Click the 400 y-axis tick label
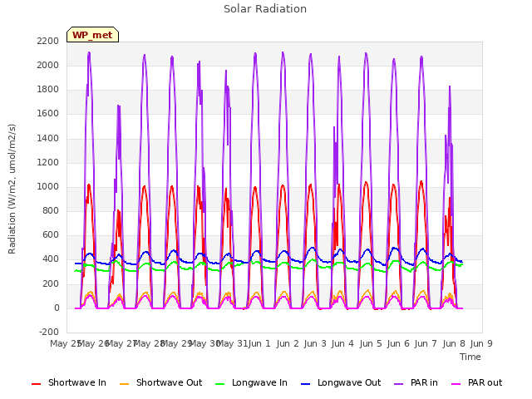Viewport: 532px width, 399px height. click(51, 259)
